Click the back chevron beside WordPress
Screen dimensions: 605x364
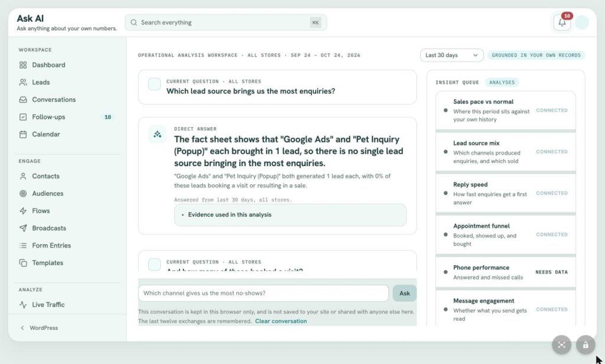22,328
